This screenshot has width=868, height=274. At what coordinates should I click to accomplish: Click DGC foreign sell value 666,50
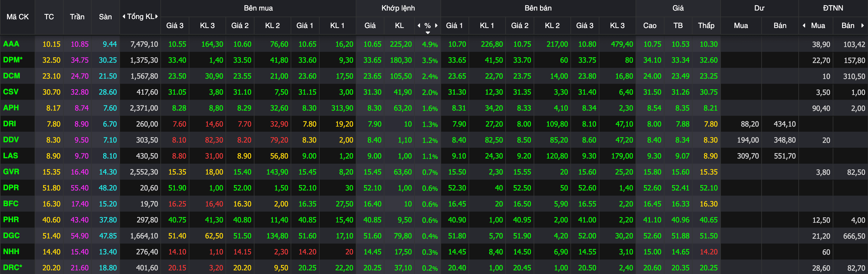(x=854, y=236)
